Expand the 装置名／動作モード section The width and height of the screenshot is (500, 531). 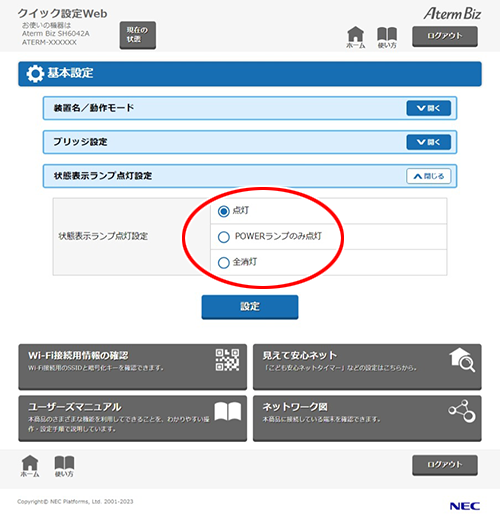pos(429,108)
